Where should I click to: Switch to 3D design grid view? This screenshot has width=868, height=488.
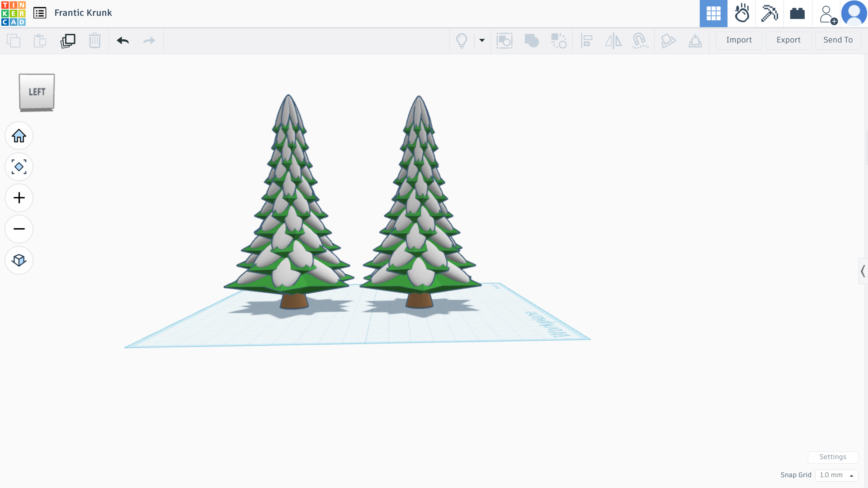[x=713, y=14]
